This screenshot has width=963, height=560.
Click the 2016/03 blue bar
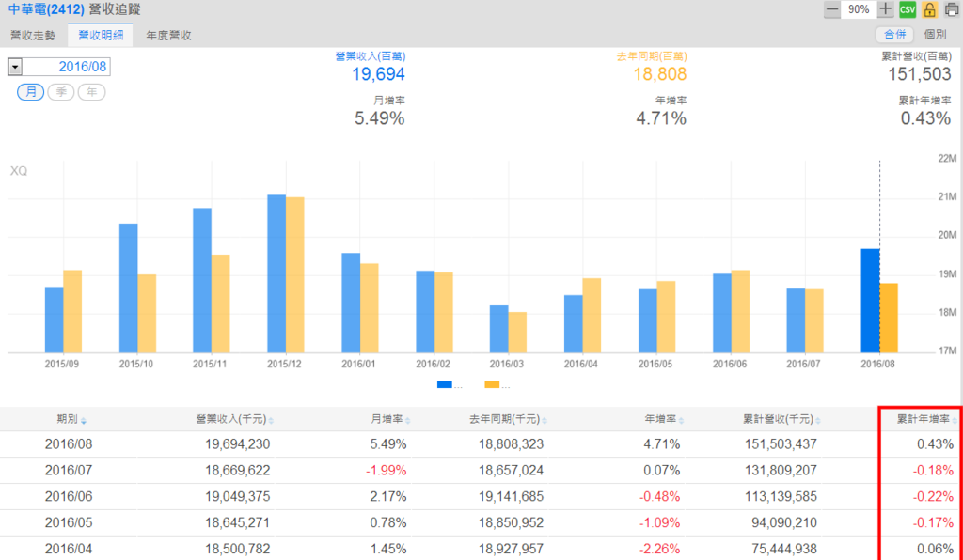coord(498,329)
